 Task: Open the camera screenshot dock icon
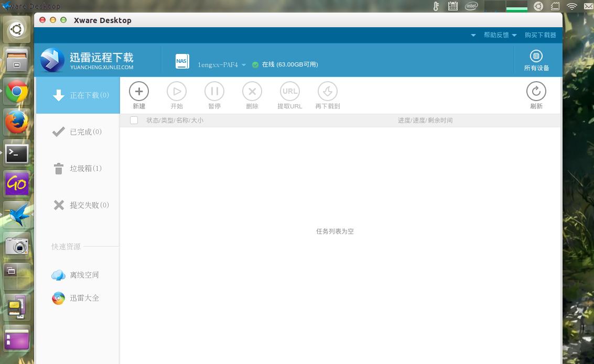(x=17, y=246)
